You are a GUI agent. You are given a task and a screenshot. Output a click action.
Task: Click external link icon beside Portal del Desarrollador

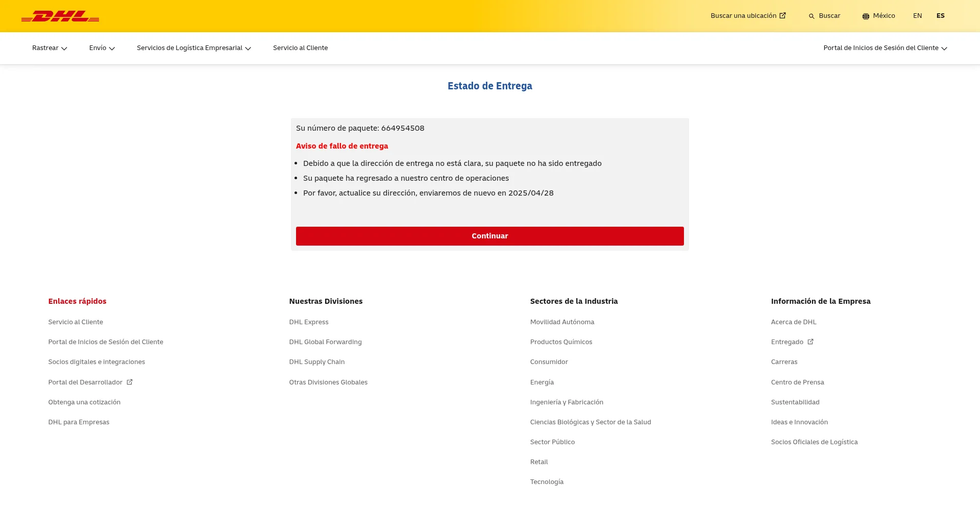(130, 382)
